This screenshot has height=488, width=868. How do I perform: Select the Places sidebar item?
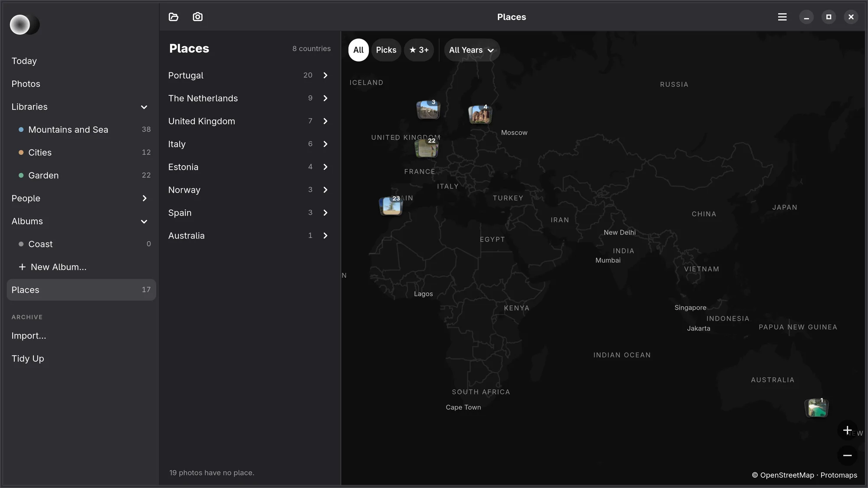[x=81, y=290]
